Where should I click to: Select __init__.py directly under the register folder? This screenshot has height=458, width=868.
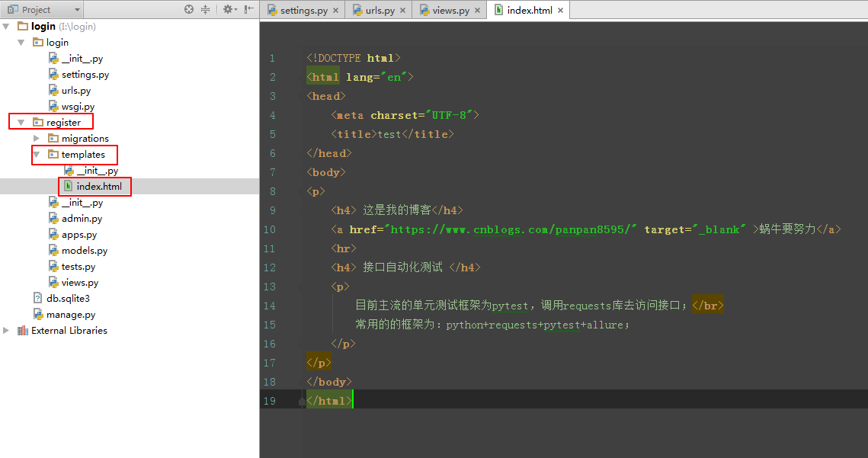(x=76, y=203)
